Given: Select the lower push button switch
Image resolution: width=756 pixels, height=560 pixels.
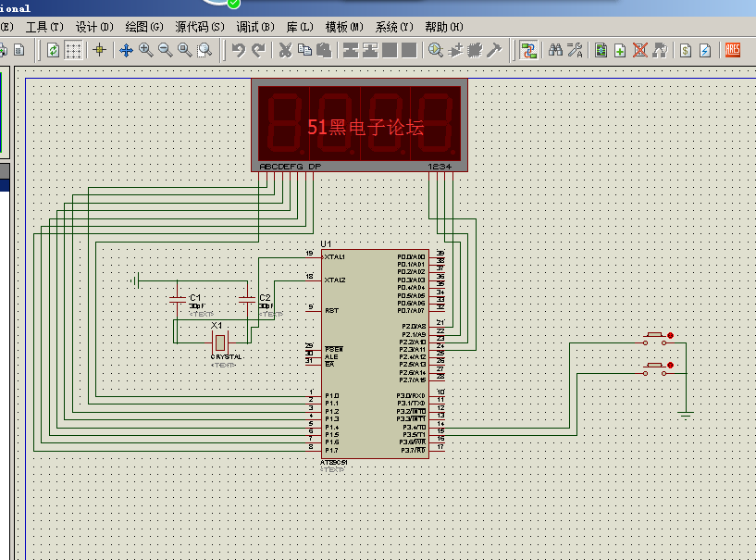Looking at the screenshot, I should click(x=655, y=369).
